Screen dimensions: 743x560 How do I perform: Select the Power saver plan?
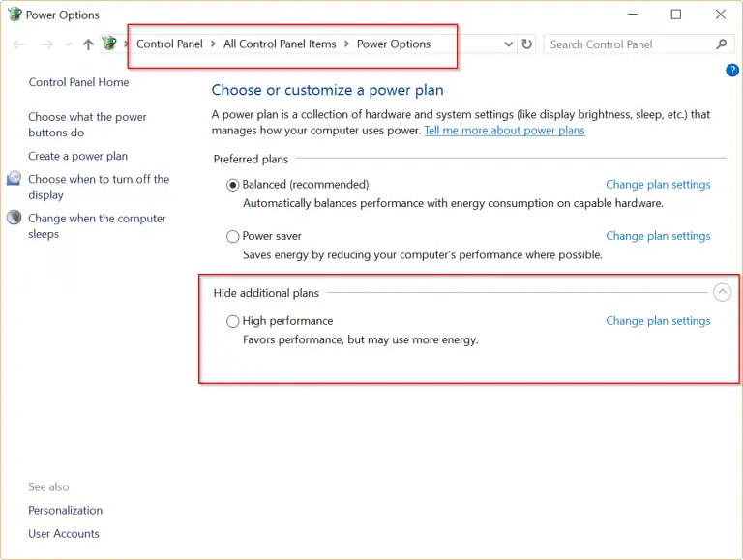click(x=232, y=236)
